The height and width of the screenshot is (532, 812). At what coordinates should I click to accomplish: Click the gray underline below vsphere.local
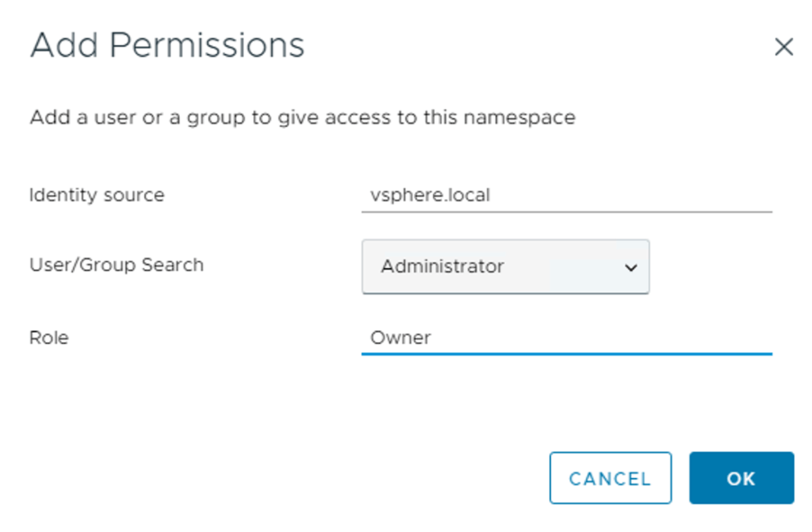click(566, 212)
